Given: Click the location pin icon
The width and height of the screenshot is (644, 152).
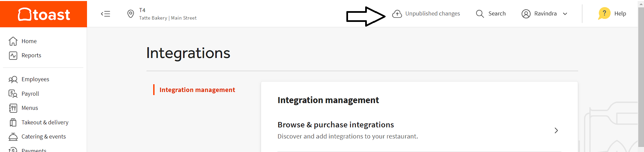Looking at the screenshot, I should [131, 14].
